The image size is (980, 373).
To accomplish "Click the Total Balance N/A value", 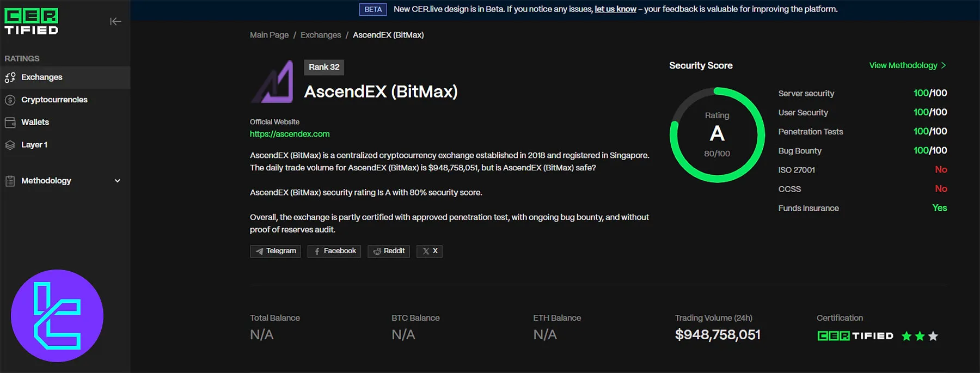I will click(x=262, y=335).
